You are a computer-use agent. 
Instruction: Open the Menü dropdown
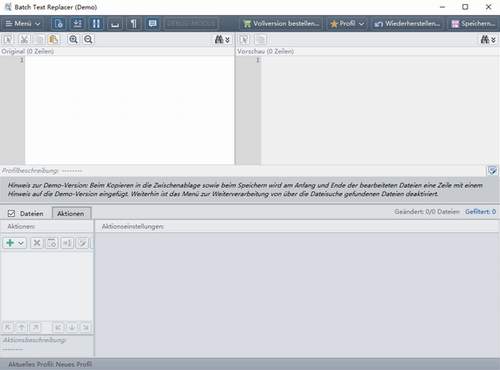[23, 24]
